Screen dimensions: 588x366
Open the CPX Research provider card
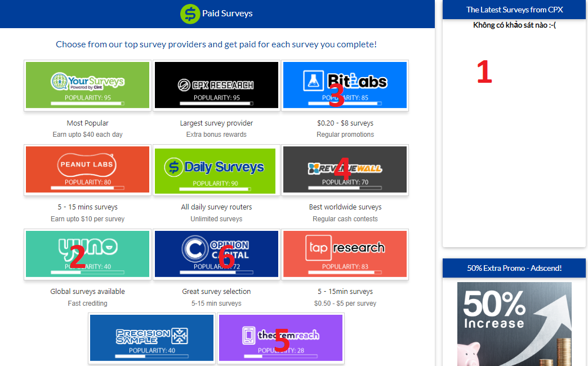pos(216,86)
